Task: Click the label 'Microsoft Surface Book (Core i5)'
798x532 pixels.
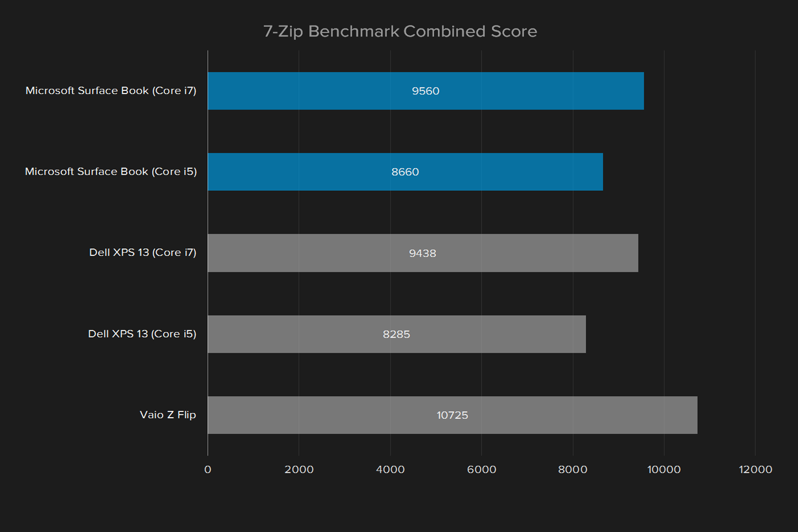Action: click(111, 172)
